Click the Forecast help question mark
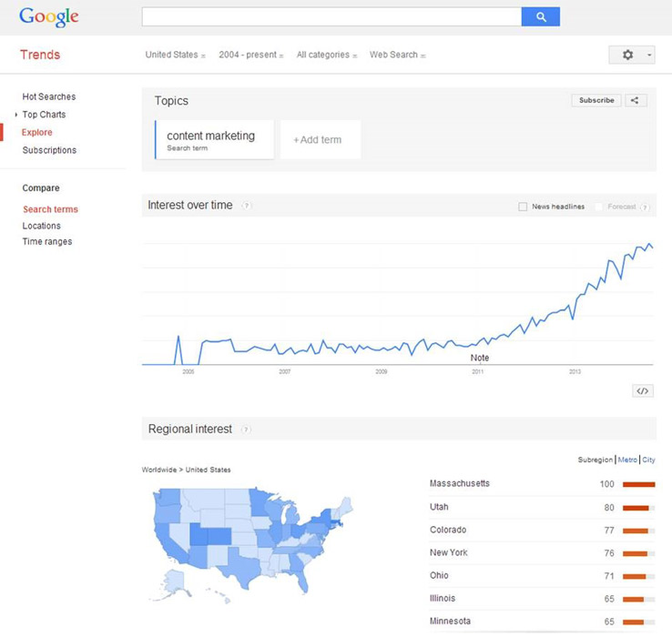The height and width of the screenshot is (637, 672). [644, 207]
